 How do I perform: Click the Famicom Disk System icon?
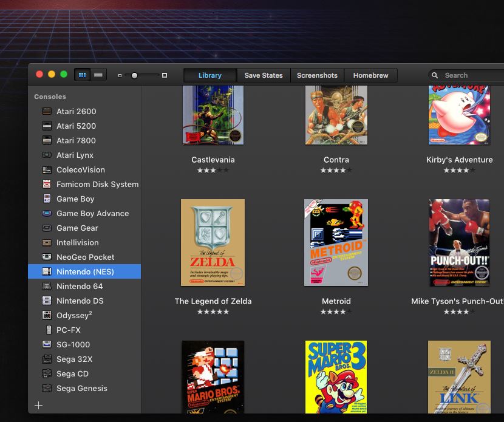[47, 184]
